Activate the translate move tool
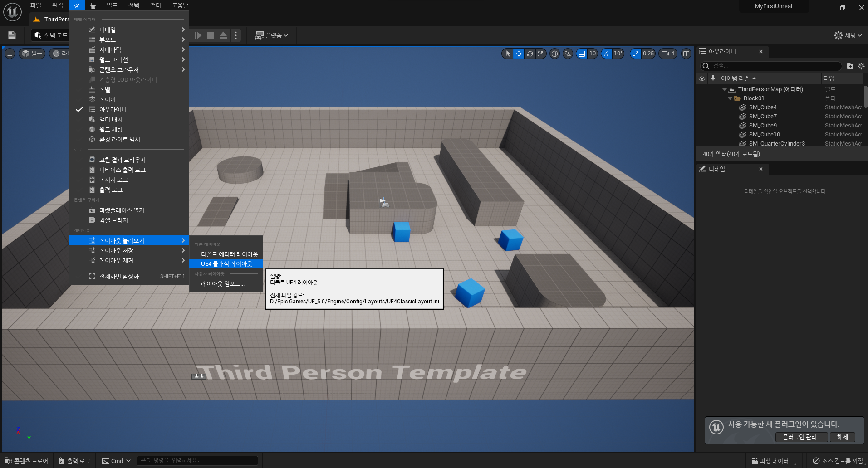This screenshot has width=868, height=468. (519, 54)
